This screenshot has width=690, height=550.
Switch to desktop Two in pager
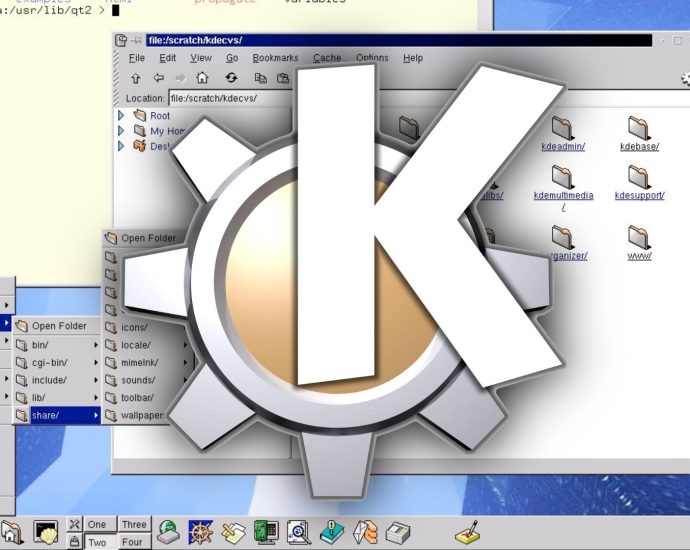coord(100,542)
